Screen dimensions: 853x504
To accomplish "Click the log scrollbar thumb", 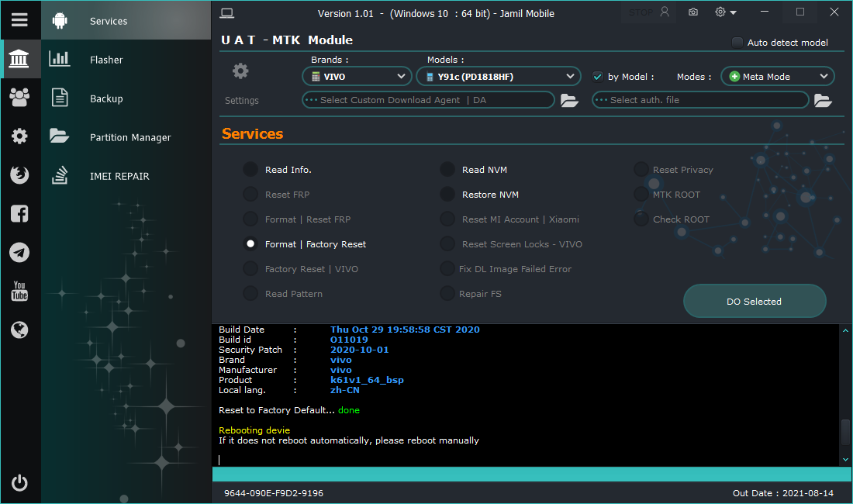I will click(x=845, y=432).
